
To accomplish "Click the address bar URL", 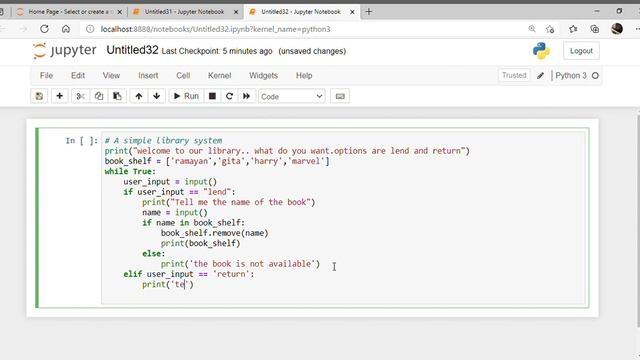I will tap(216, 29).
